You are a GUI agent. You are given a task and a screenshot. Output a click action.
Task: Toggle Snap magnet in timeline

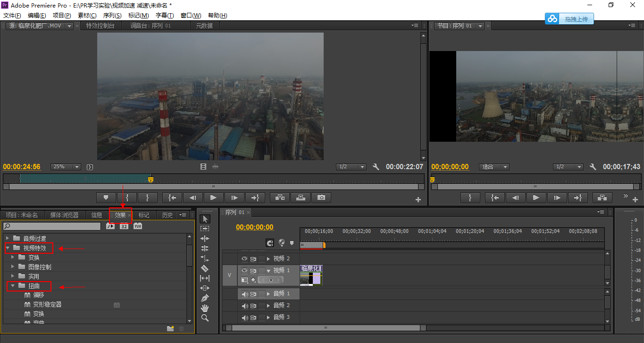tap(270, 243)
